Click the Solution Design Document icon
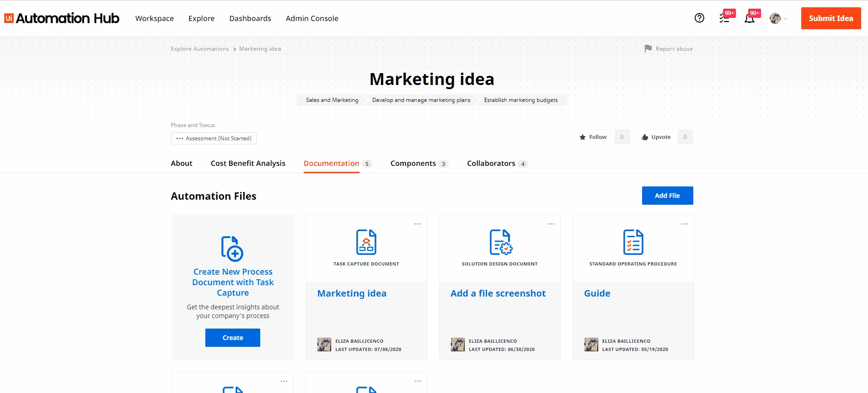The width and height of the screenshot is (868, 393). pos(500,242)
